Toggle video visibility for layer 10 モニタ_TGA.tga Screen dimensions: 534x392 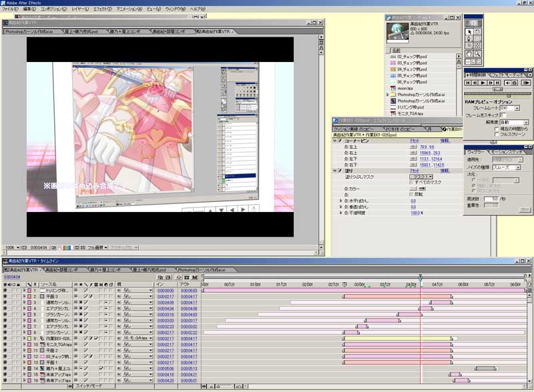point(5,345)
